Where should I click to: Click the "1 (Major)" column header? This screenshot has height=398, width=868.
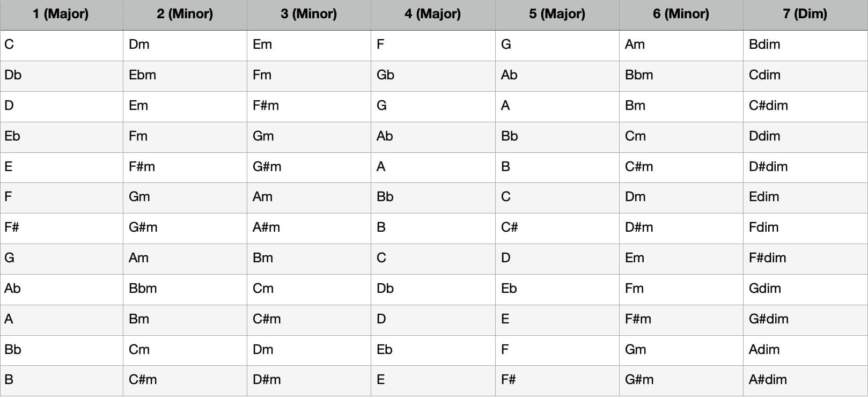(x=61, y=14)
